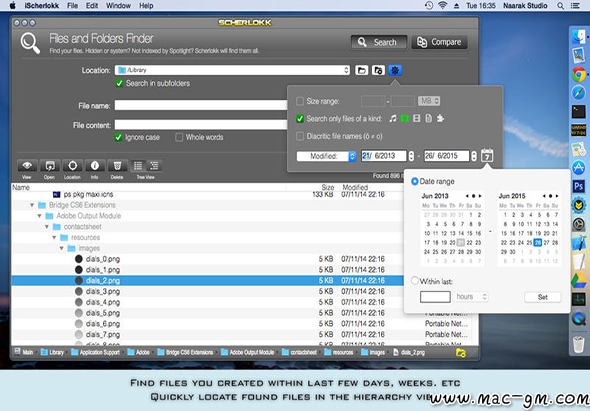Click Naarak Studio user menu
The image size is (590, 411).
coord(525,6)
